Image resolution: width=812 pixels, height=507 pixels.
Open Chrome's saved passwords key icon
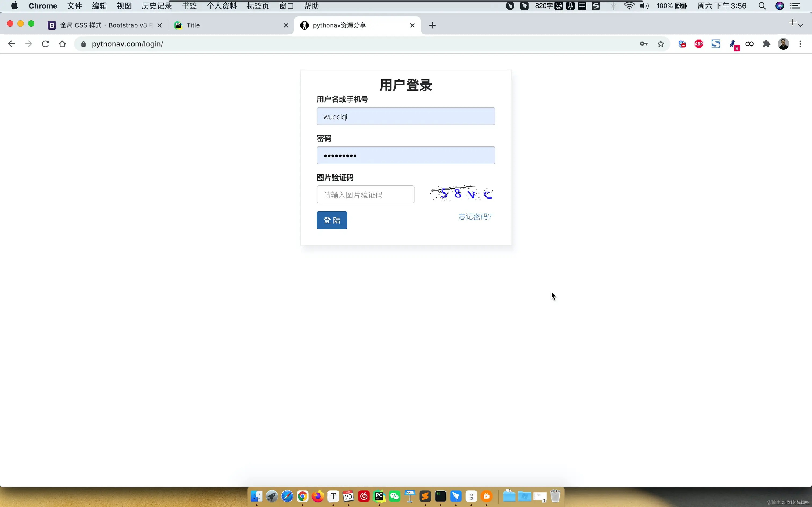coord(644,43)
